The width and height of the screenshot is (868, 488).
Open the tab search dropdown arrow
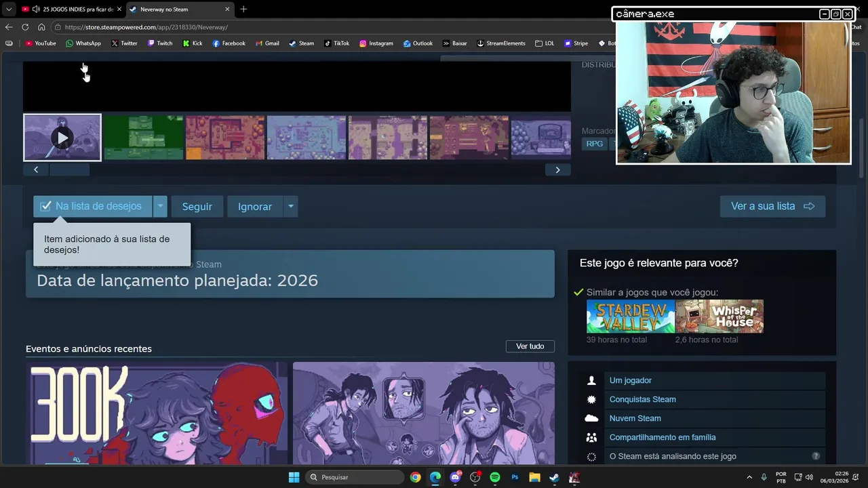tap(9, 9)
